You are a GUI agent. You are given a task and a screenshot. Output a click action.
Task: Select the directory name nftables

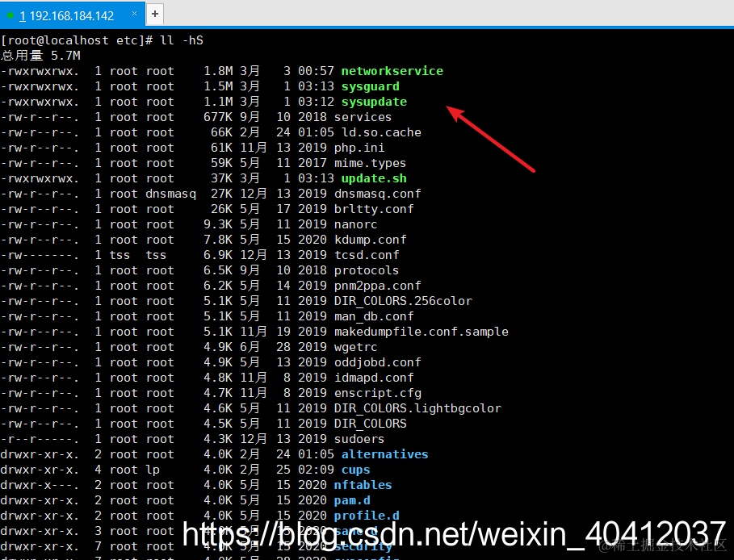pos(363,485)
